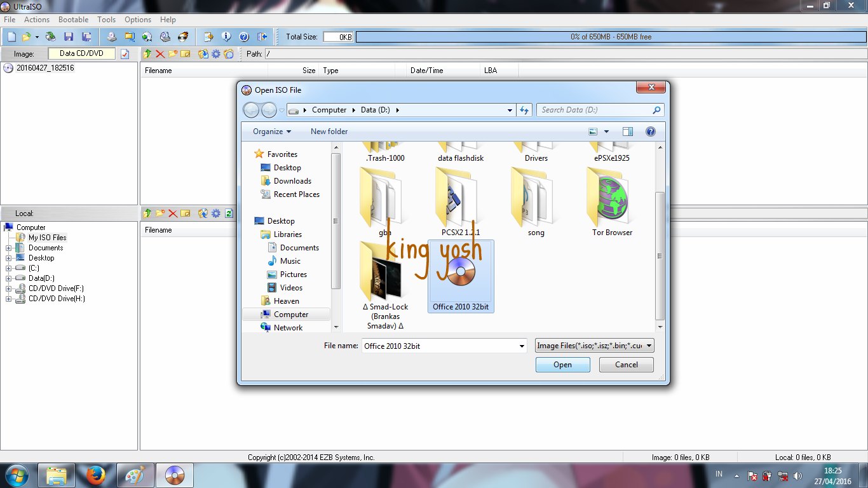Viewport: 868px width, 488px height.
Task: Open the address bar previous-locations dropdown
Action: 510,110
